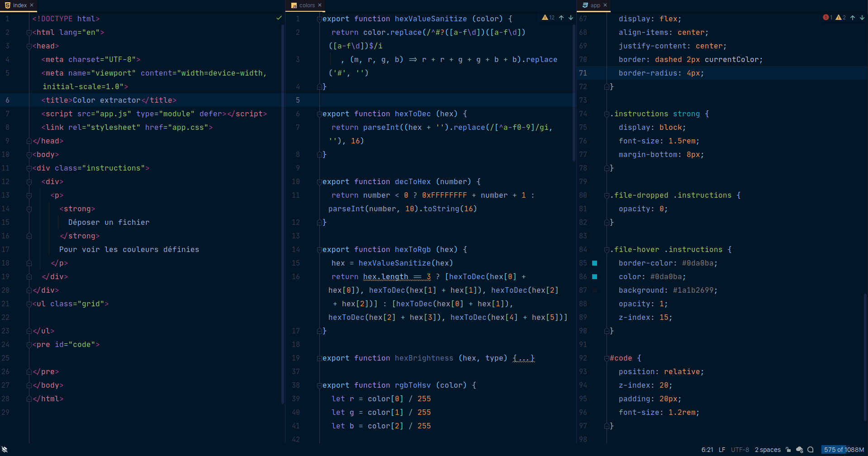Viewport: 868px width, 456px height.
Task: Click the colors editor vertical scrollbar
Action: point(574,93)
